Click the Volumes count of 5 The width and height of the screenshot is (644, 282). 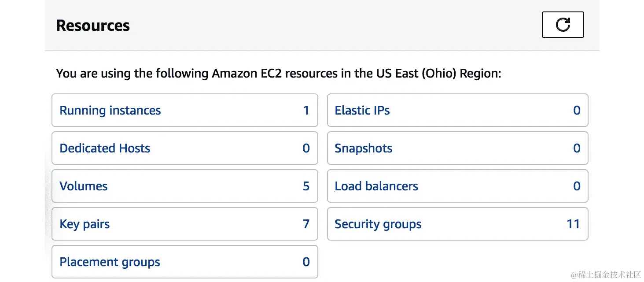(306, 186)
